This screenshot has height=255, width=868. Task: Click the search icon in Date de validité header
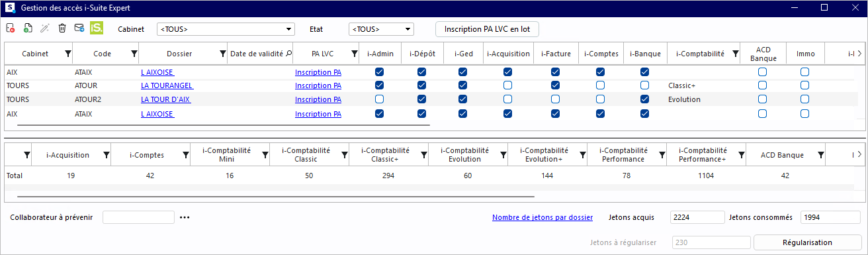pyautogui.click(x=288, y=54)
